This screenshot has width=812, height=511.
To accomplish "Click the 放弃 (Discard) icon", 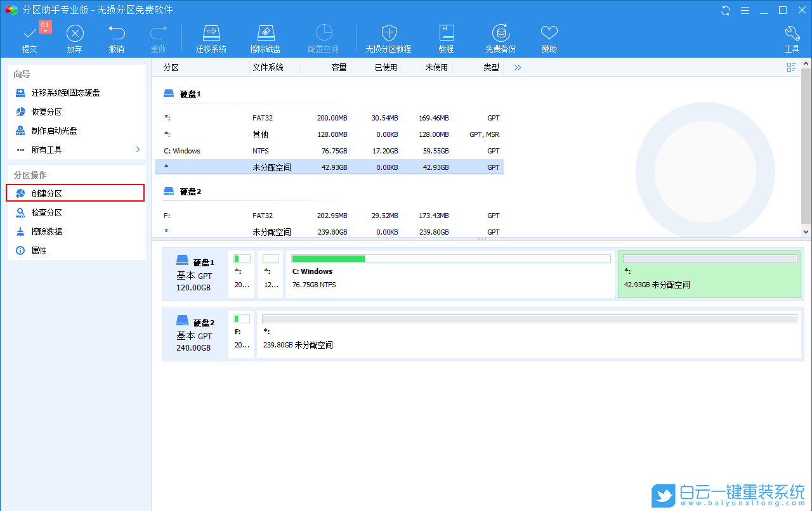I will point(75,34).
